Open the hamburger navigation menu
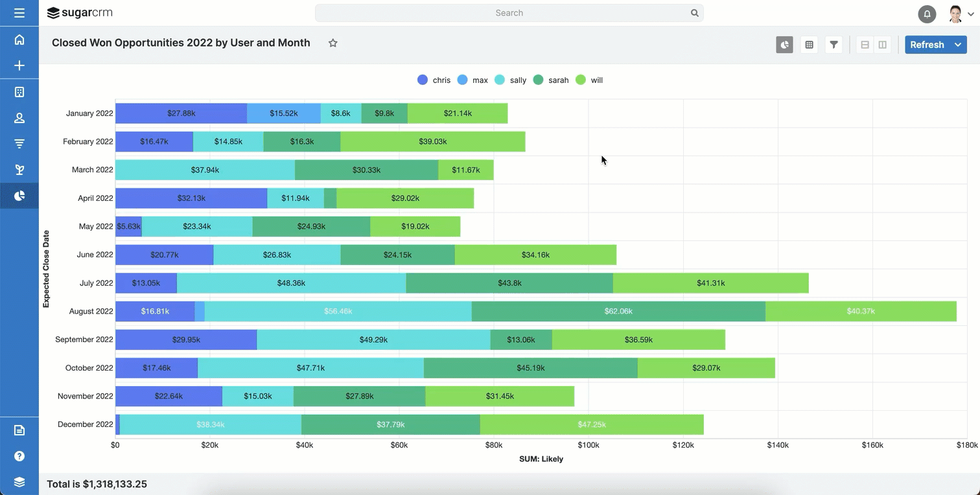This screenshot has width=980, height=495. [19, 13]
